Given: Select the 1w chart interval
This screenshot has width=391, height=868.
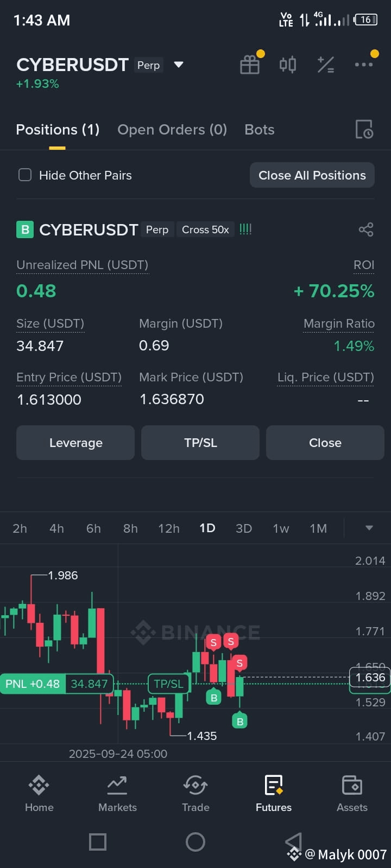Looking at the screenshot, I should coord(281,528).
